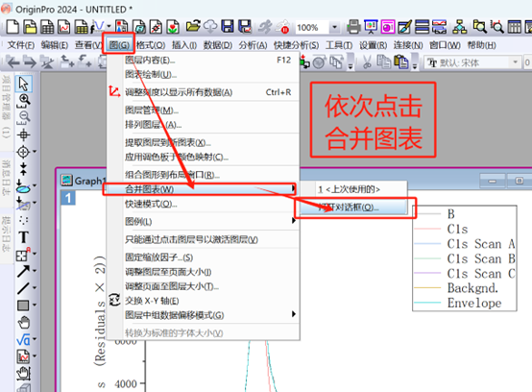
Task: Click the Insert Equation tool
Action: (23, 339)
